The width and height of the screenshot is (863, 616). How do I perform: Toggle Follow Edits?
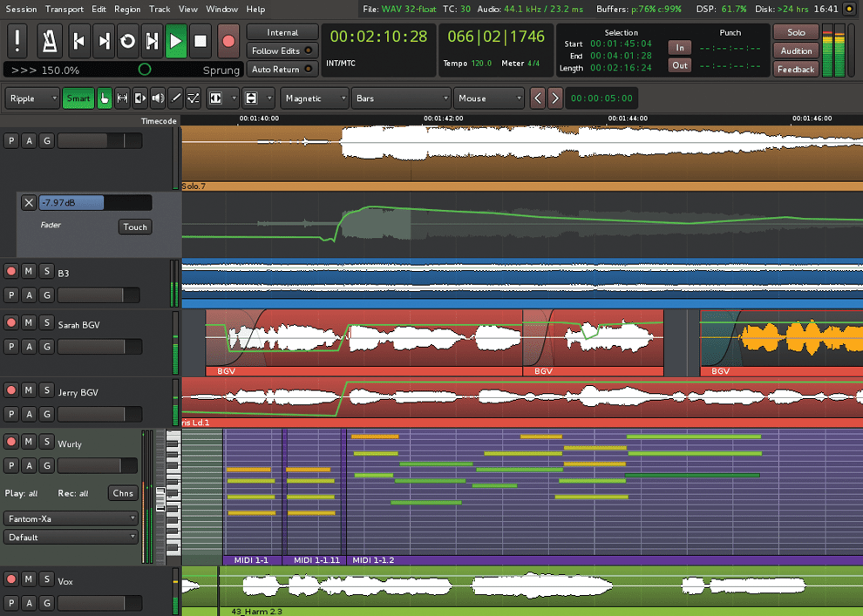(x=282, y=51)
